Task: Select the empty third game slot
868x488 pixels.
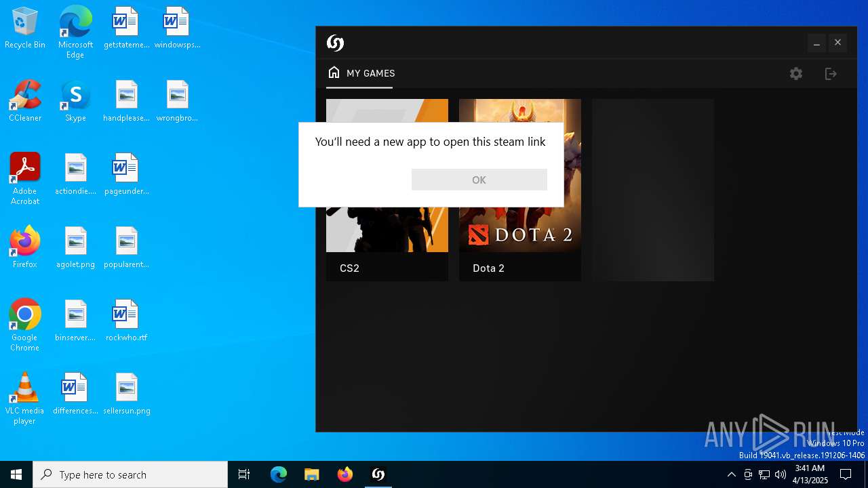Action: (653, 190)
